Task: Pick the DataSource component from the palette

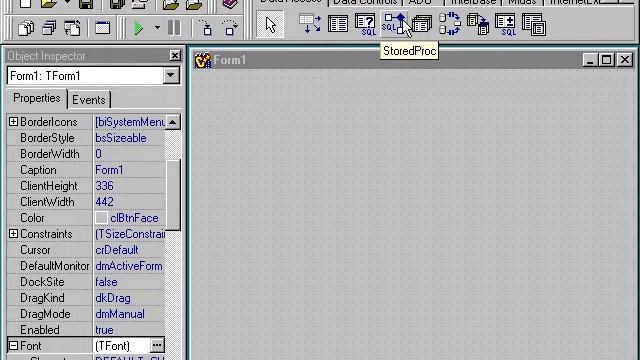Action: click(x=310, y=23)
